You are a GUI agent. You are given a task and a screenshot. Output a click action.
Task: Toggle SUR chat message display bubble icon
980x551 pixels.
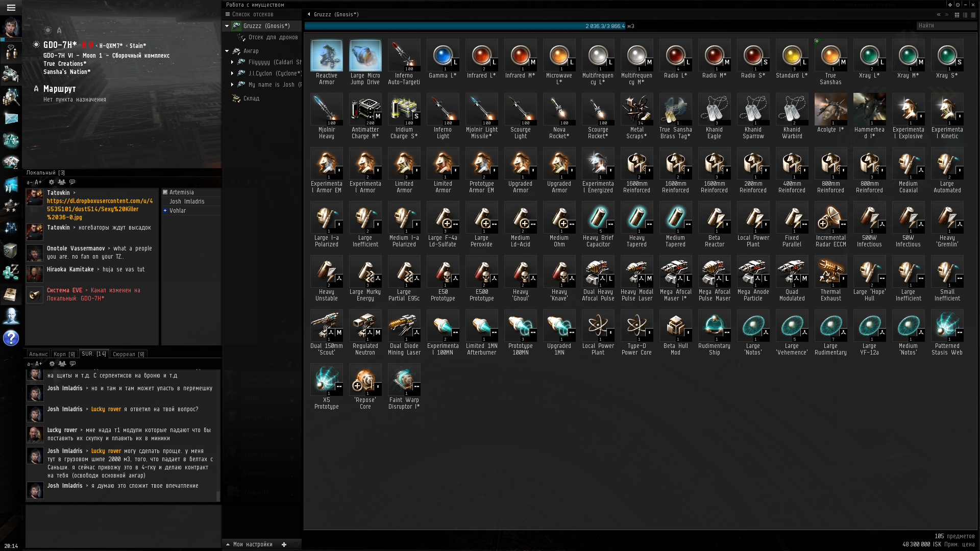pos(73,364)
